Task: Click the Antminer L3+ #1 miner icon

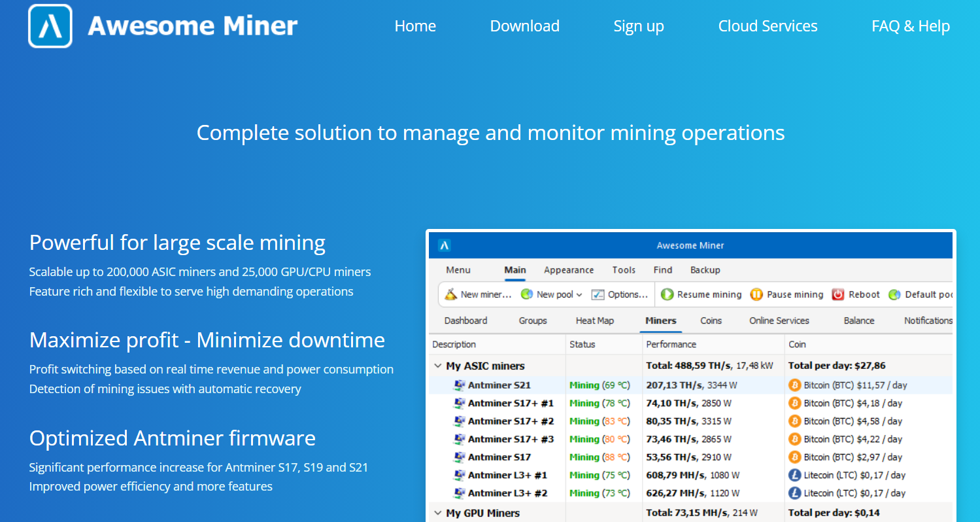Action: pos(460,475)
